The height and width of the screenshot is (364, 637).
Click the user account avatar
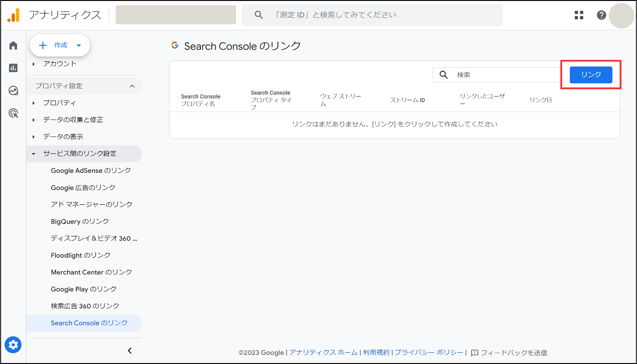(x=621, y=16)
